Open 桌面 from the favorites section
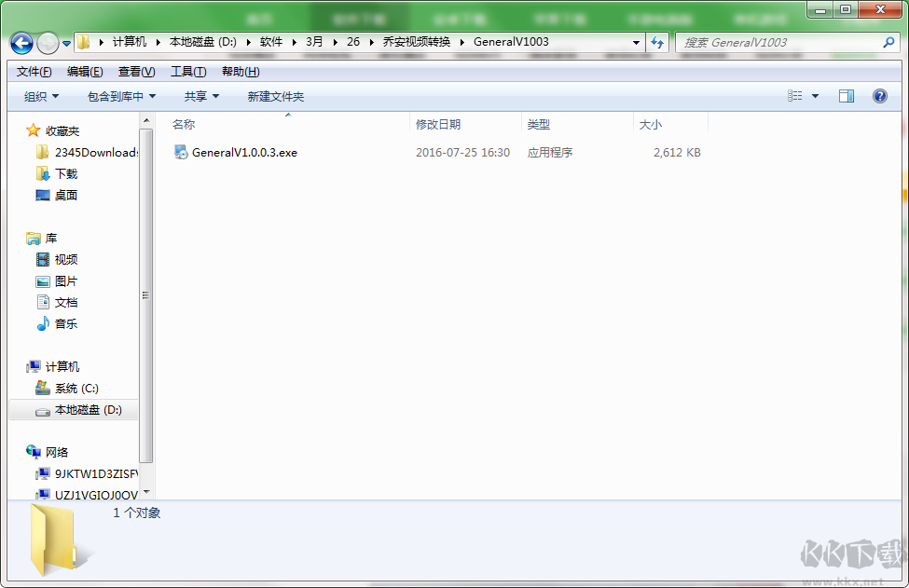This screenshot has width=909, height=588. 66,195
